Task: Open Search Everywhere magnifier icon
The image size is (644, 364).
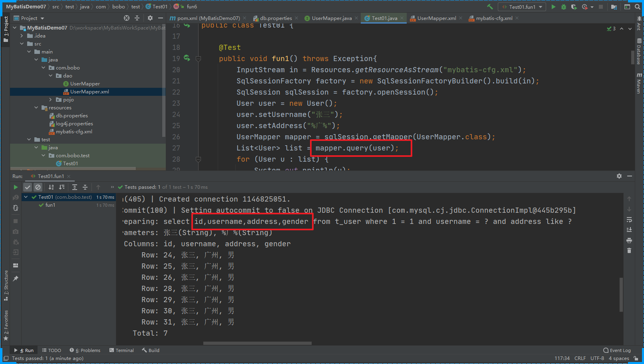Action: (x=638, y=7)
